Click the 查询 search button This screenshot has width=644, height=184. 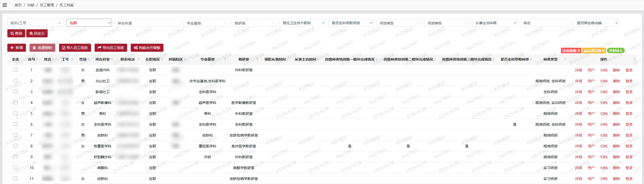point(16,33)
